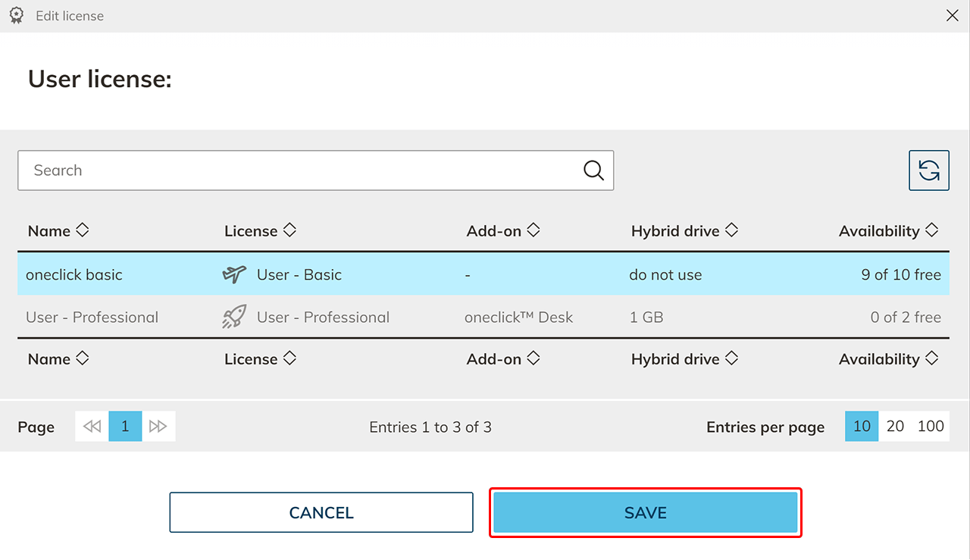Click the rocket icon for User - Professional
This screenshot has width=970, height=560.
(x=235, y=318)
